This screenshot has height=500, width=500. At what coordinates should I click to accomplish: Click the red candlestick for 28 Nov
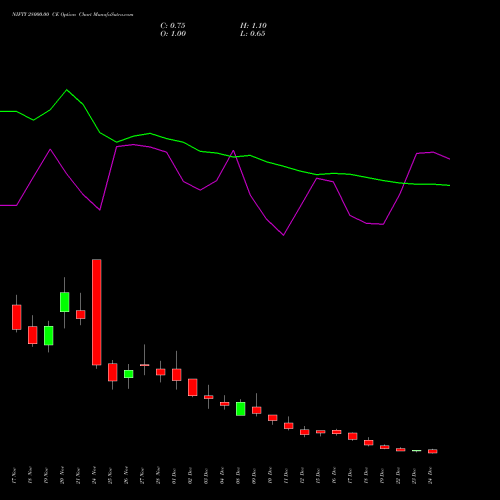(x=161, y=372)
